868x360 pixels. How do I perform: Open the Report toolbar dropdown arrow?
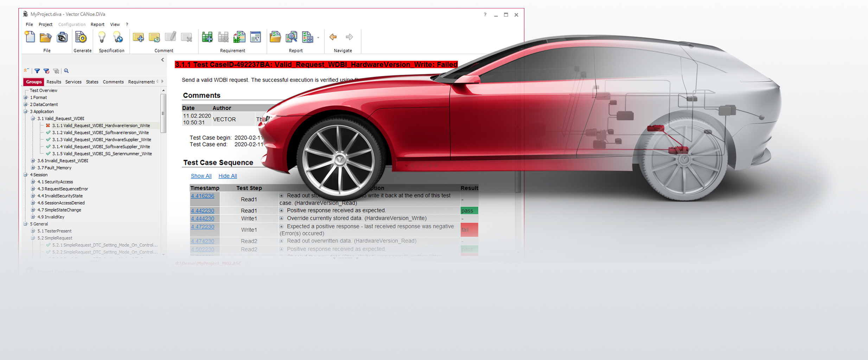(x=318, y=38)
